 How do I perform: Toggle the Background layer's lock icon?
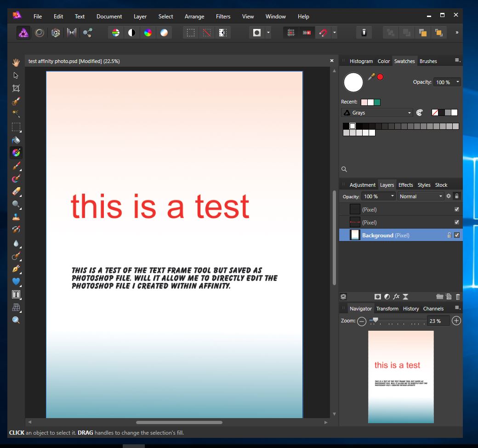[449, 235]
